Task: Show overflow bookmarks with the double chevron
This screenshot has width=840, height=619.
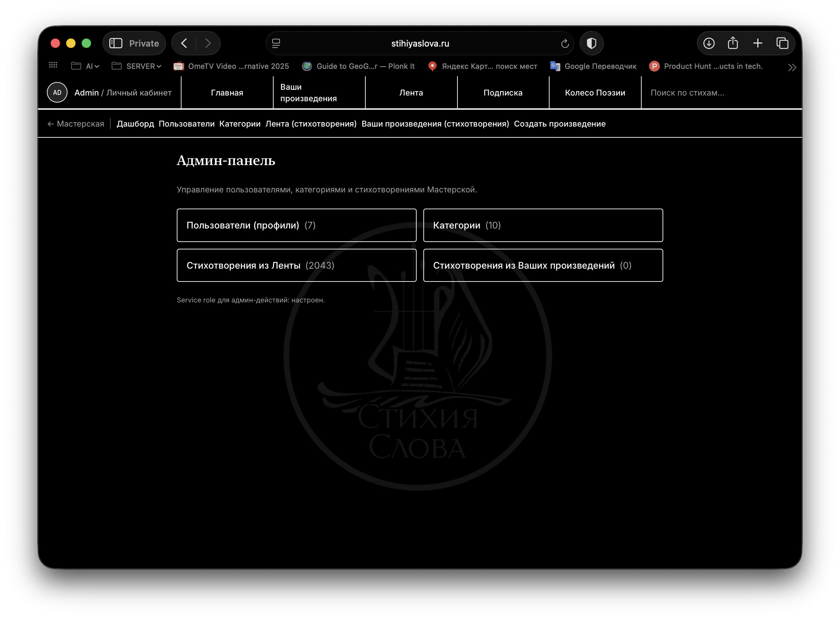Action: click(792, 68)
